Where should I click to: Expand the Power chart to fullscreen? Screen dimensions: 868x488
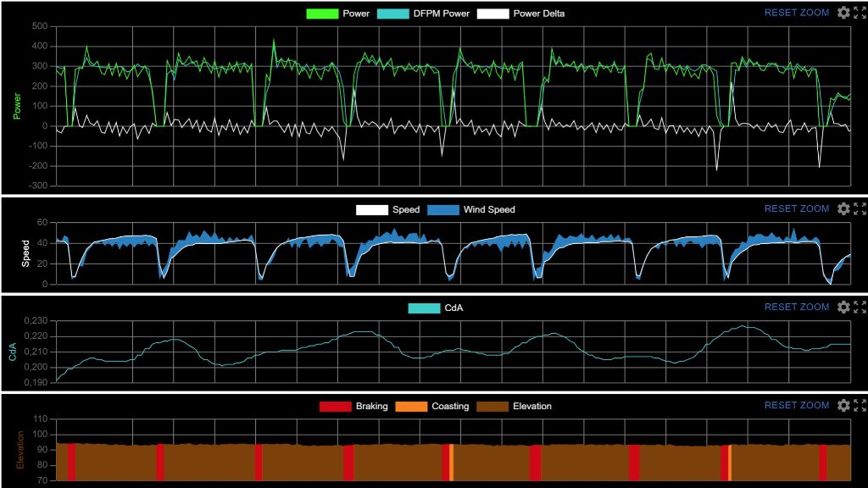click(860, 13)
